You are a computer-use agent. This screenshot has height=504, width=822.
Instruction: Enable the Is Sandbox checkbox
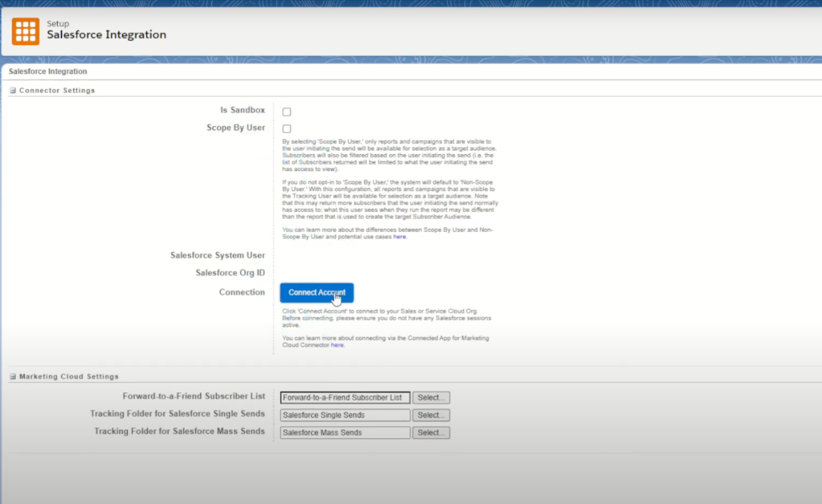point(287,112)
